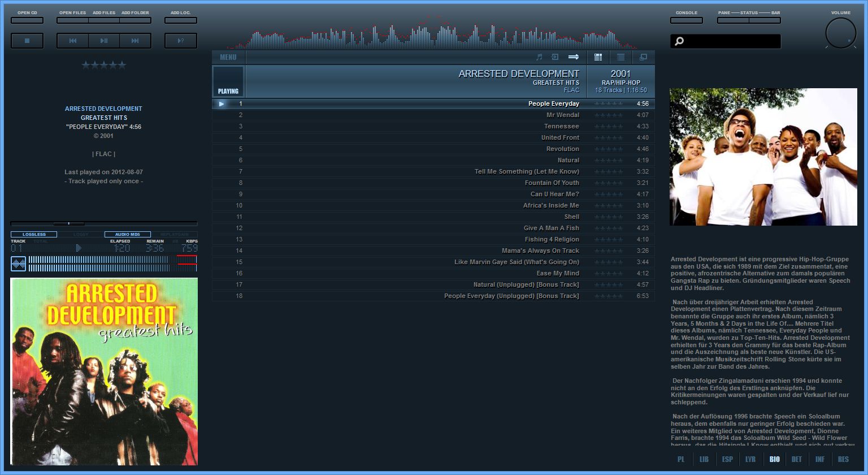Switch to the PL tab
868x475 pixels.
[x=681, y=459]
